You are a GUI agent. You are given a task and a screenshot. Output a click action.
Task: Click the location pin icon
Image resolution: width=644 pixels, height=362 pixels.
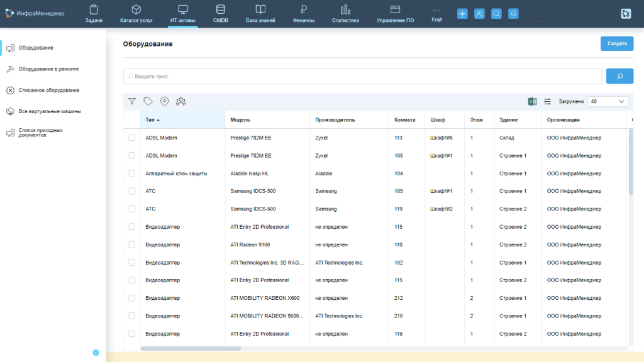[164, 101]
